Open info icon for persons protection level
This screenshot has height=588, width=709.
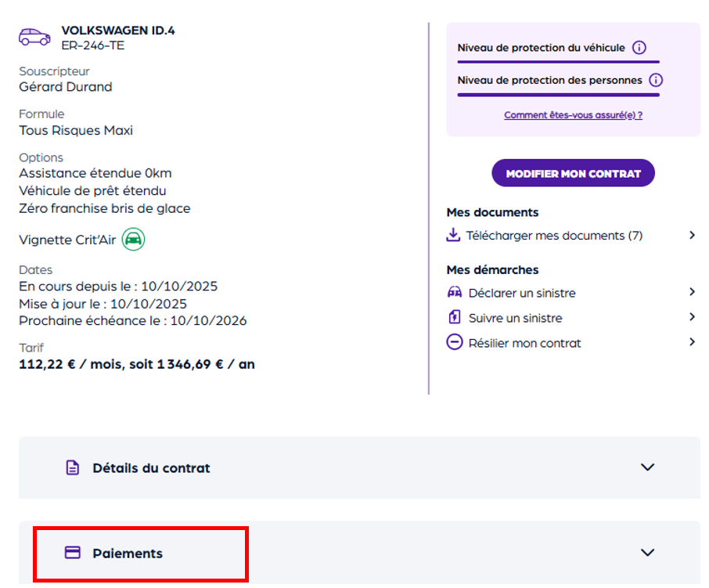click(656, 80)
